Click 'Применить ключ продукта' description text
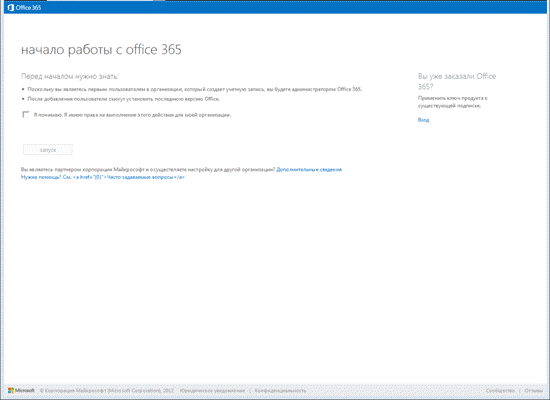The height and width of the screenshot is (400, 550). pos(452,102)
